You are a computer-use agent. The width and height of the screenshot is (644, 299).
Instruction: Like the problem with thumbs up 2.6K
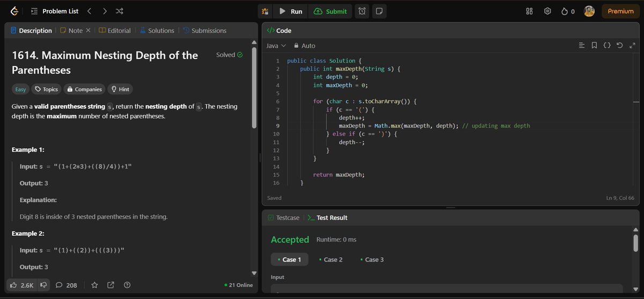(22, 285)
